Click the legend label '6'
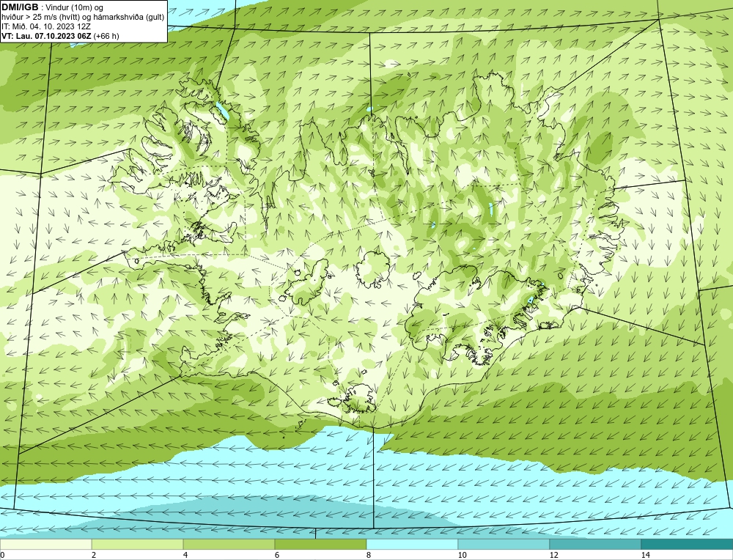 [x=277, y=555]
